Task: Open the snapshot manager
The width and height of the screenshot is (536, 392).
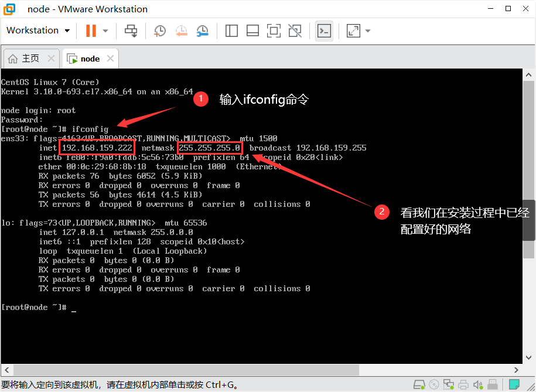Action: pos(202,31)
